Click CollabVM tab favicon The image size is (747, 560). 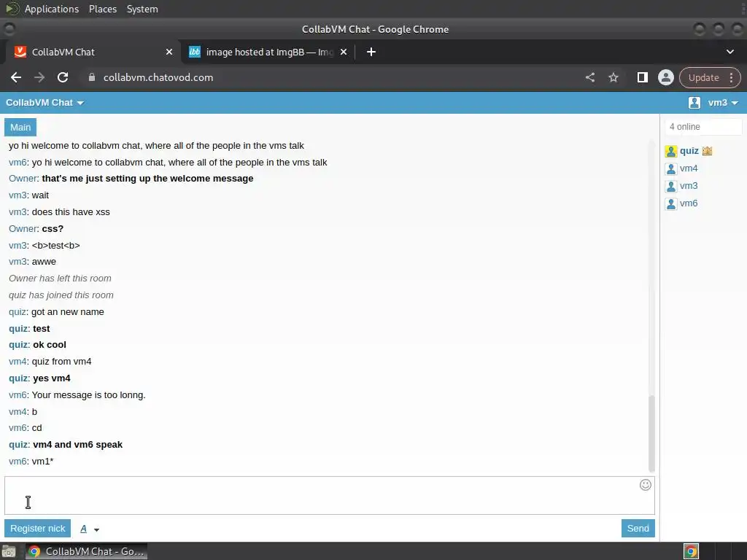coord(20,52)
